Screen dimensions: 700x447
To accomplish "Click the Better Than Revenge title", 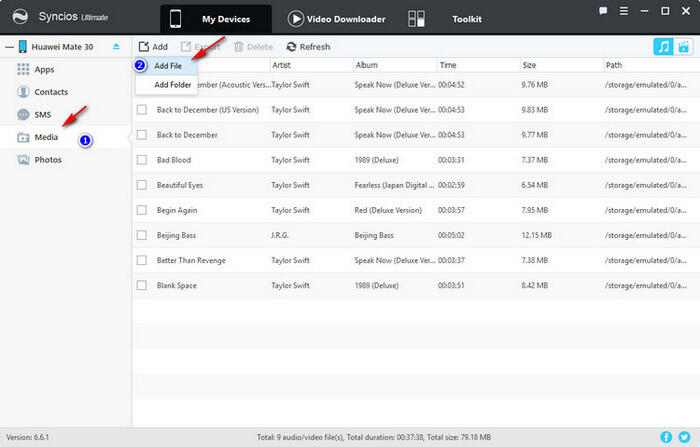I will 191,260.
